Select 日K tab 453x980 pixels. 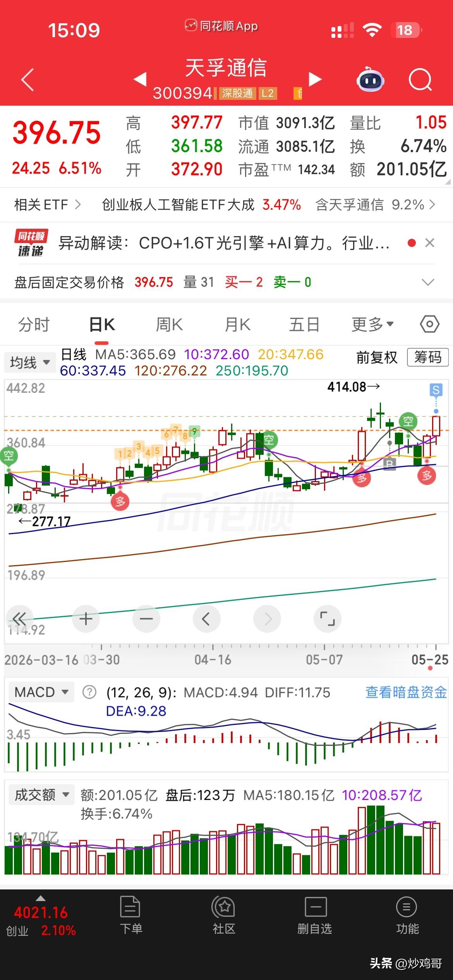click(x=102, y=324)
